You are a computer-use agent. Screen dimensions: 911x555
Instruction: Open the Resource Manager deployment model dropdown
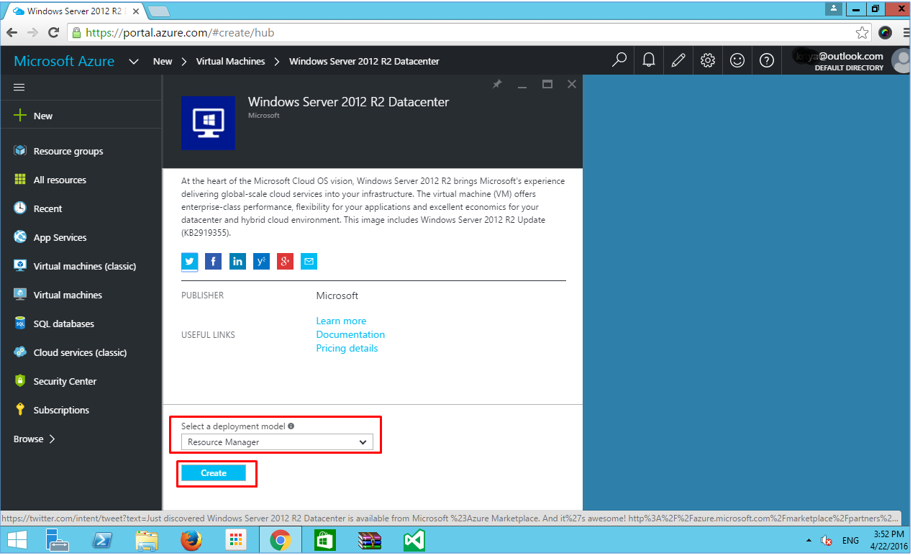tap(277, 442)
